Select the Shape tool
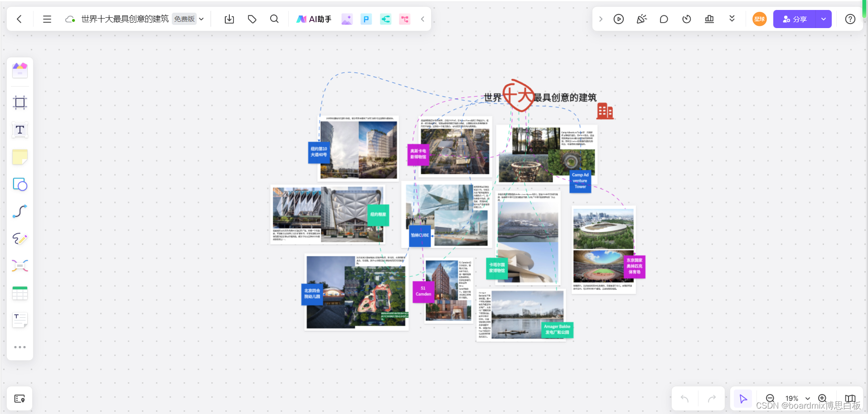868x414 pixels. pos(20,184)
